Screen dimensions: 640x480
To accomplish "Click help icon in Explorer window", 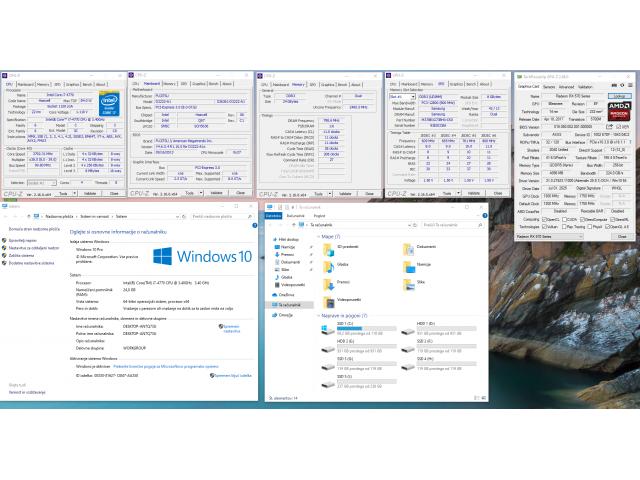I will [485, 216].
